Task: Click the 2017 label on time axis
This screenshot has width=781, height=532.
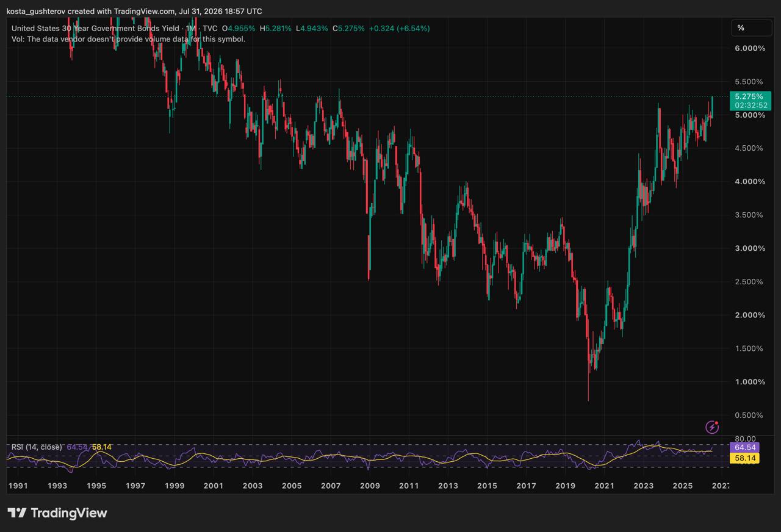Action: [x=526, y=486]
